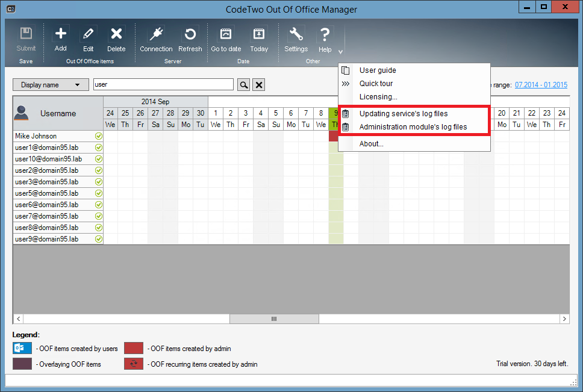Select user6@domain95.lab in the list

58,205
